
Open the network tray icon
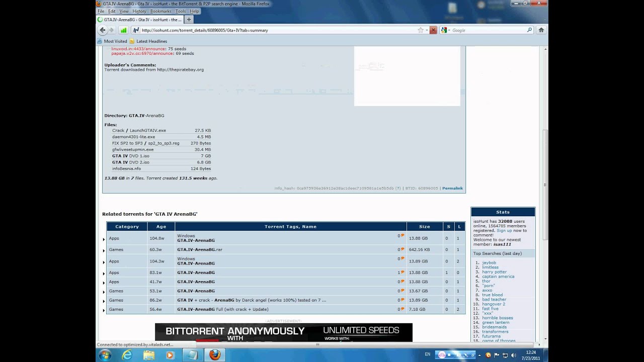click(506, 355)
